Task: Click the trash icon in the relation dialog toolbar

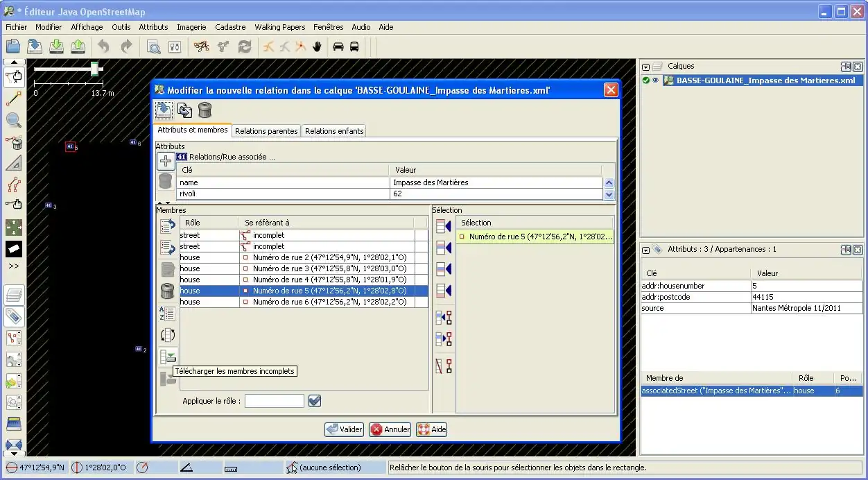Action: click(205, 110)
